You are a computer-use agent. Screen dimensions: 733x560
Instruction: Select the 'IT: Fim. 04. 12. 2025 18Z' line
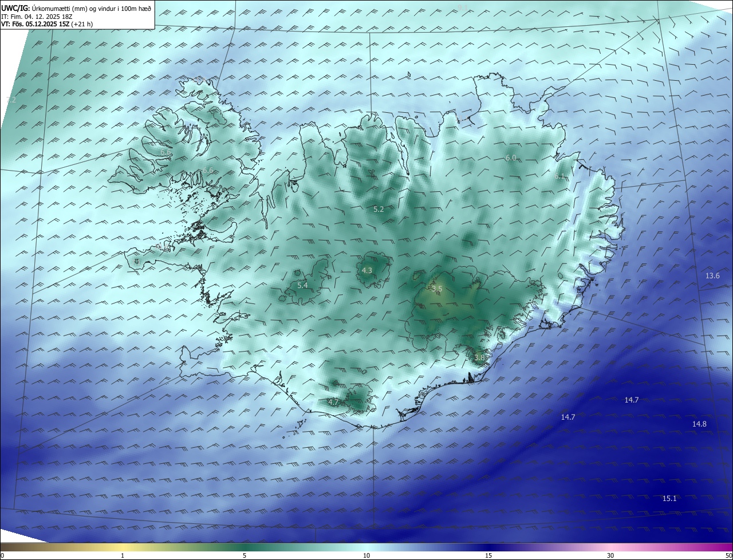(36, 17)
